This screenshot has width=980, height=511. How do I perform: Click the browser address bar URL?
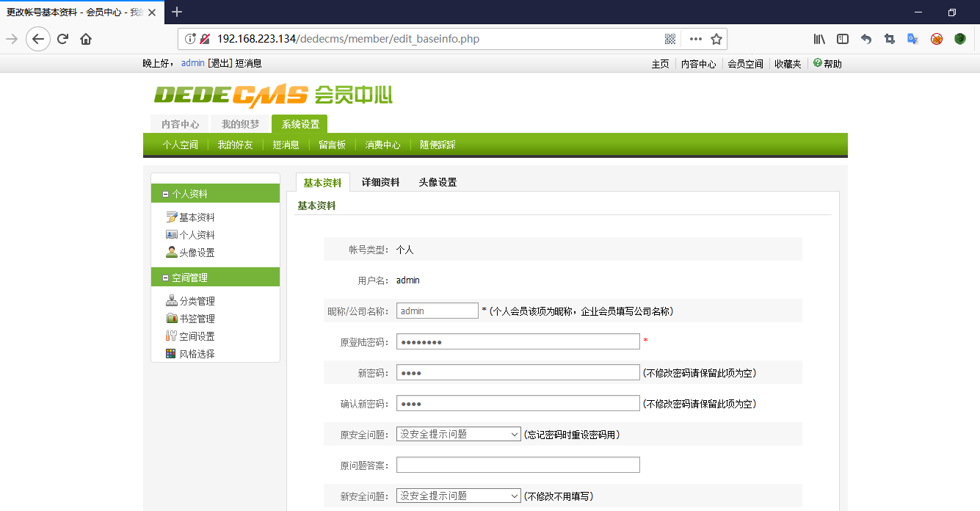348,39
